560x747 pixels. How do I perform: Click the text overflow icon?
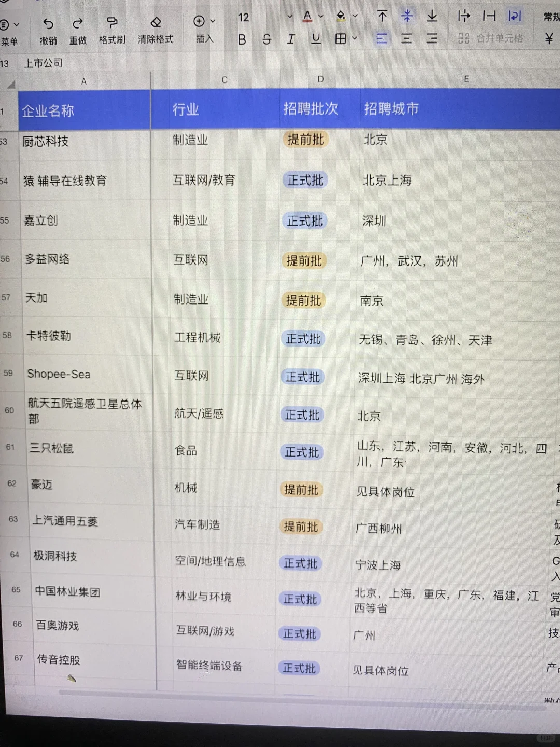[x=464, y=16]
